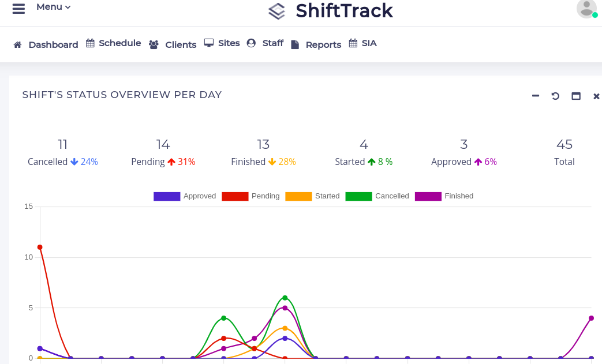Open the hamburger sidebar menu icon

pyautogui.click(x=18, y=9)
